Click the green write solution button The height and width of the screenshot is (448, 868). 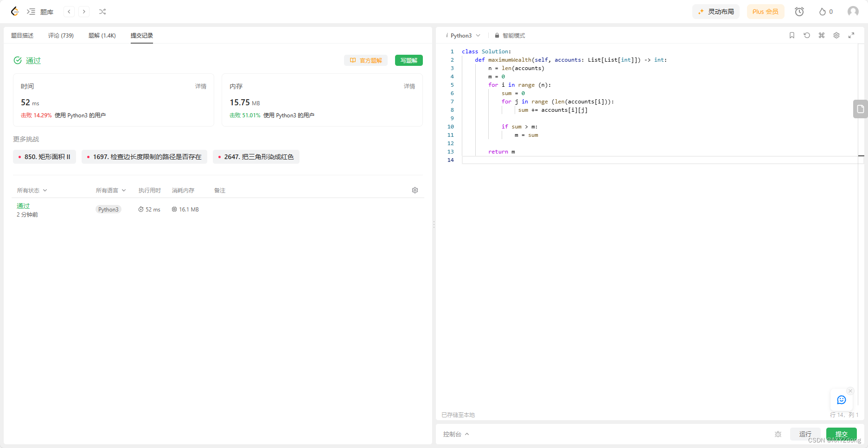409,60
